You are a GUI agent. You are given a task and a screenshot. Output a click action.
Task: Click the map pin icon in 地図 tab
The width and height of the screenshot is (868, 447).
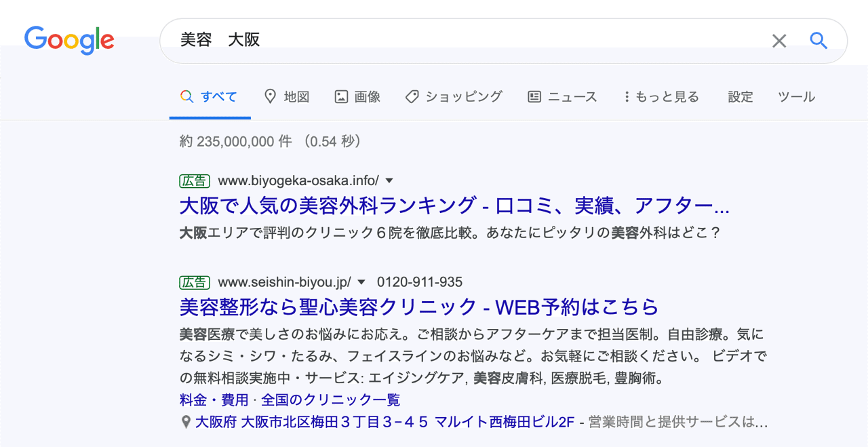click(270, 97)
